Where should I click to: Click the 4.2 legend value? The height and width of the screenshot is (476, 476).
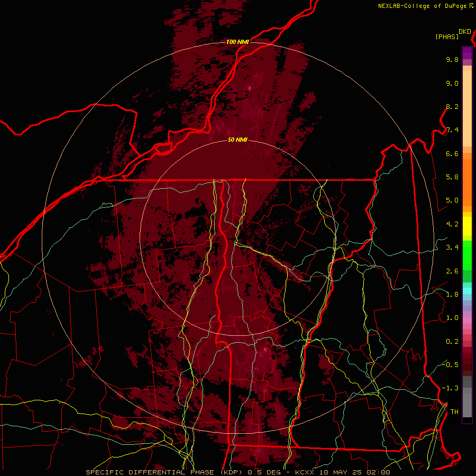pyautogui.click(x=452, y=224)
